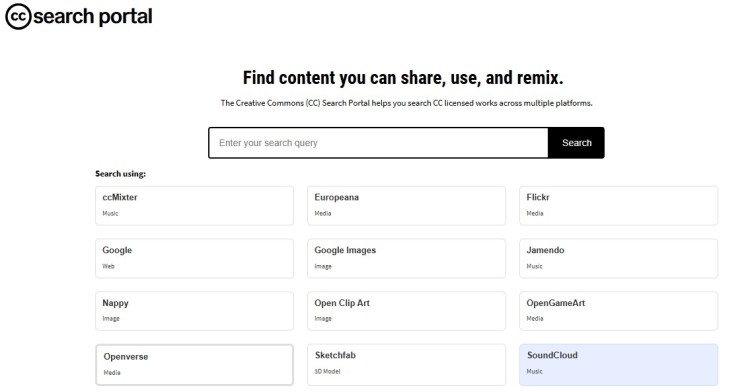
Task: Pick the Google web source card
Action: (x=194, y=258)
